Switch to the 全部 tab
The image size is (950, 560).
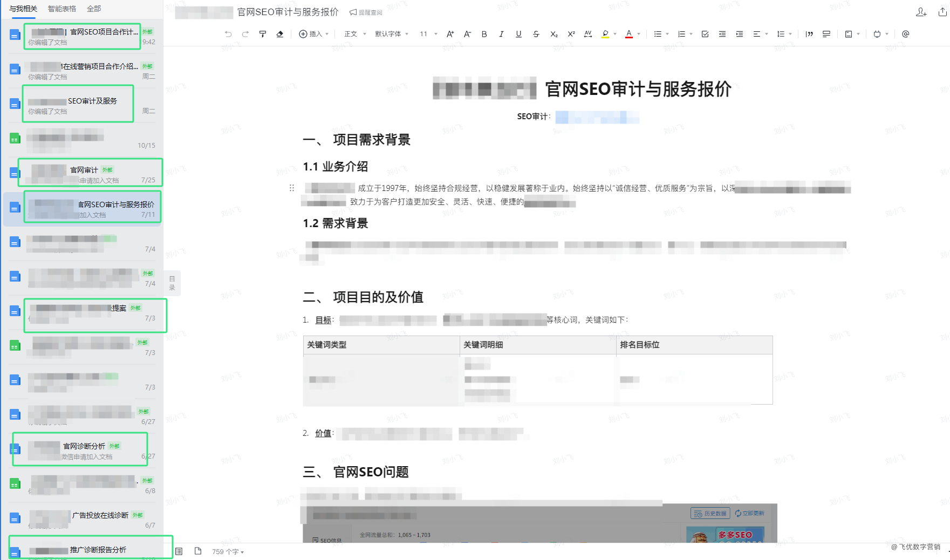click(94, 9)
